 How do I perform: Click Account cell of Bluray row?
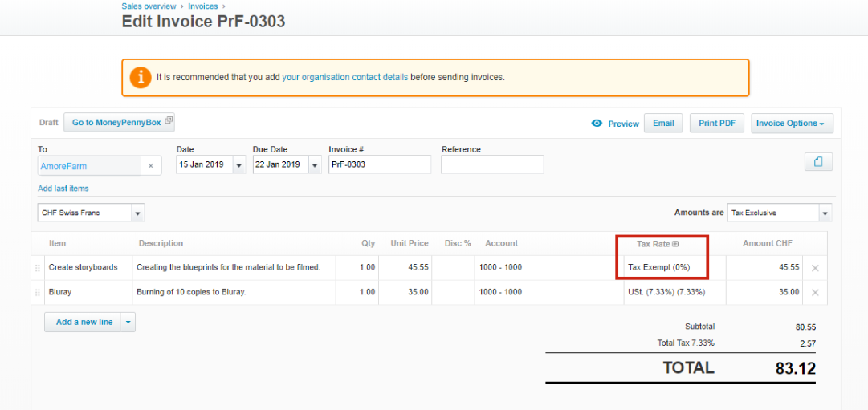click(x=549, y=293)
